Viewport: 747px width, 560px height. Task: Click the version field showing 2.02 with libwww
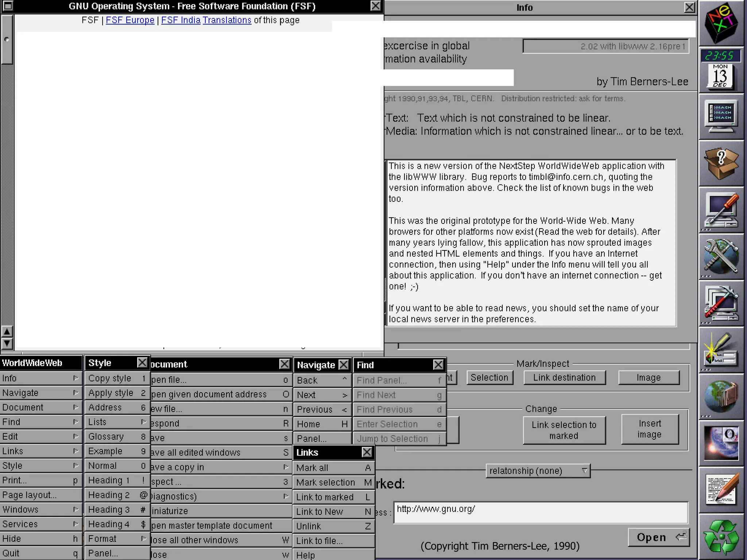[x=606, y=46]
